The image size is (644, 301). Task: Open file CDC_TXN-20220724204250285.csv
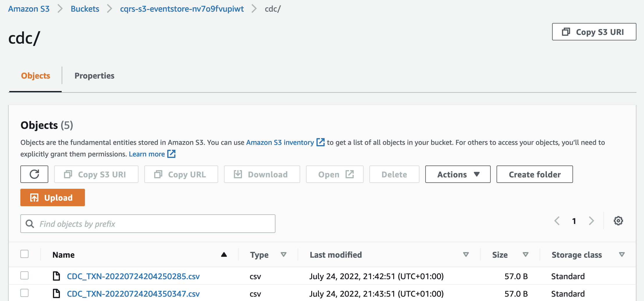(133, 276)
